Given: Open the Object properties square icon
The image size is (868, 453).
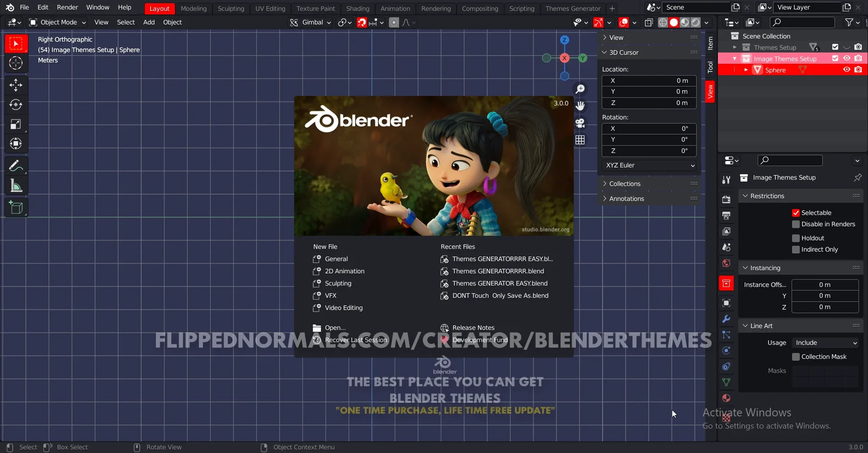Looking at the screenshot, I should (x=726, y=303).
